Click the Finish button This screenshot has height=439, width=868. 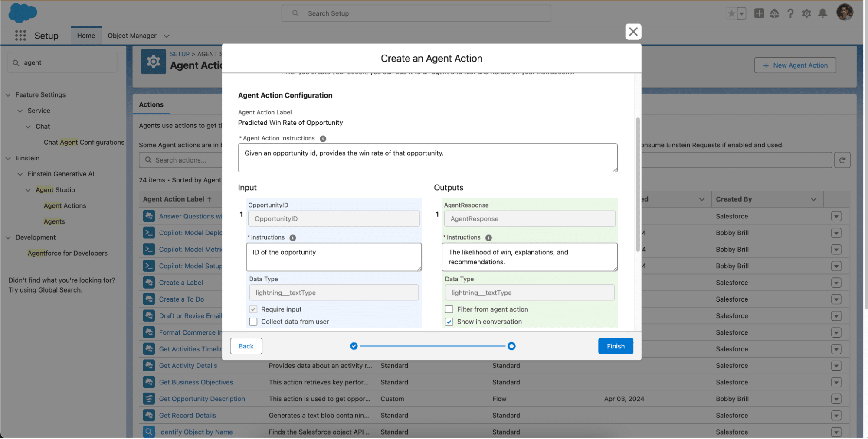click(x=615, y=346)
